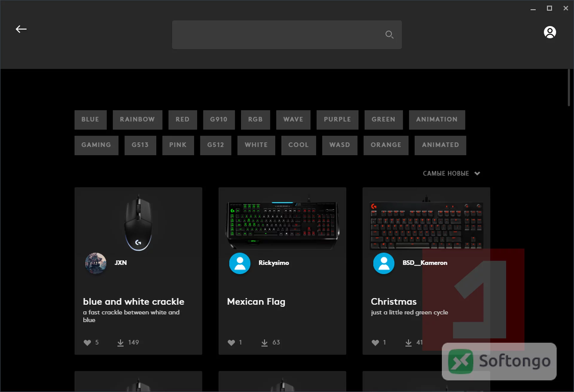The width and height of the screenshot is (574, 392).
Task: Select the GREEN tag
Action: [x=384, y=120]
